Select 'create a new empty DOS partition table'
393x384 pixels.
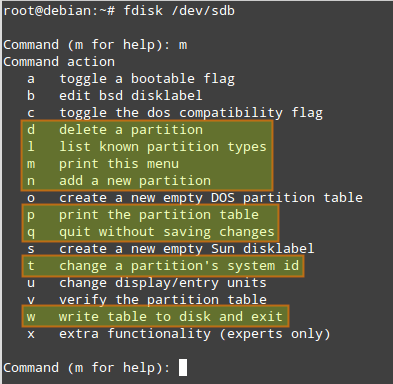(195, 198)
